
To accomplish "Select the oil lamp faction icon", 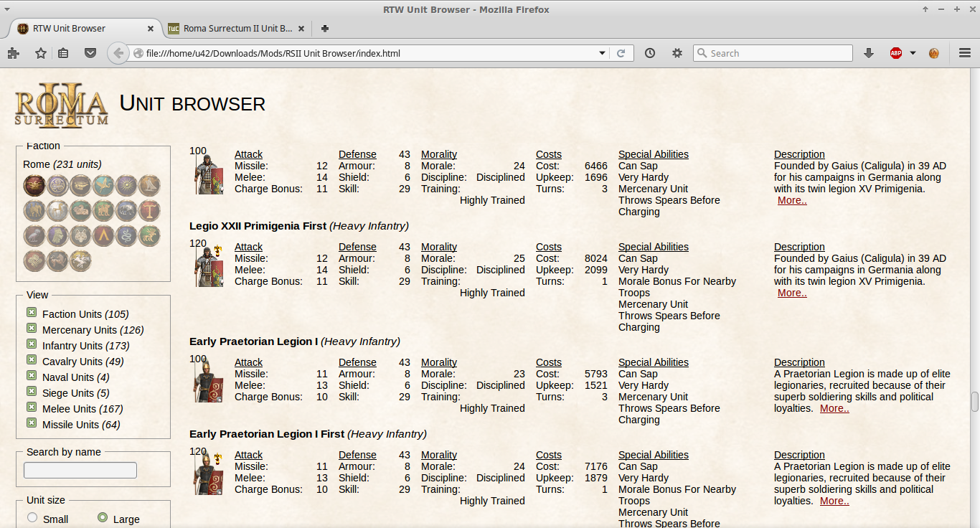I will click(x=80, y=185).
